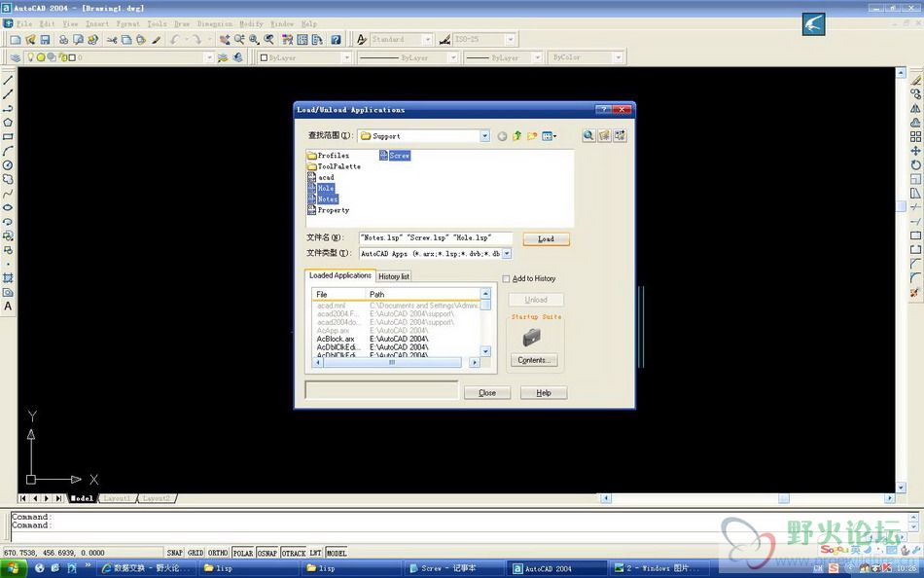Toggle OSNAP in status bar
The width and height of the screenshot is (924, 578).
tap(267, 553)
